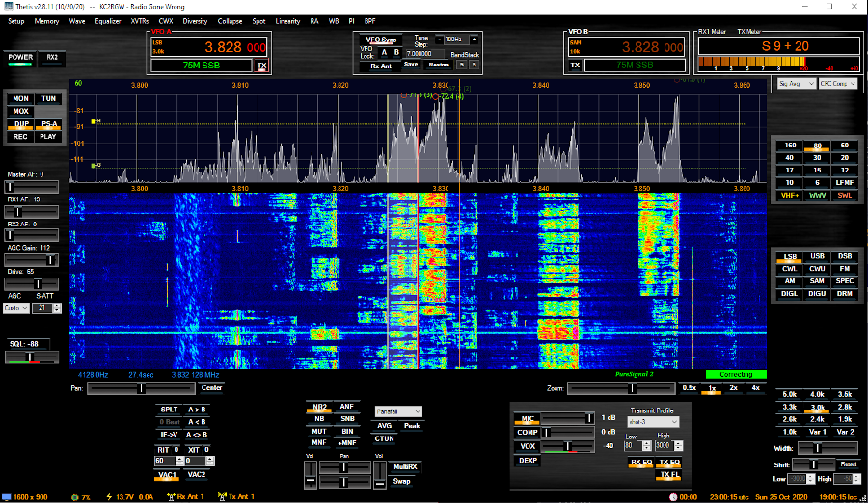Click the 7.000000 frequency input field
Screen dimensions: 868x503
tap(424, 54)
